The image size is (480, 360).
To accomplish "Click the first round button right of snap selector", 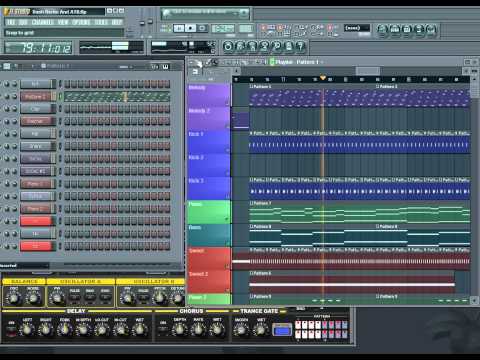I will (382, 30).
